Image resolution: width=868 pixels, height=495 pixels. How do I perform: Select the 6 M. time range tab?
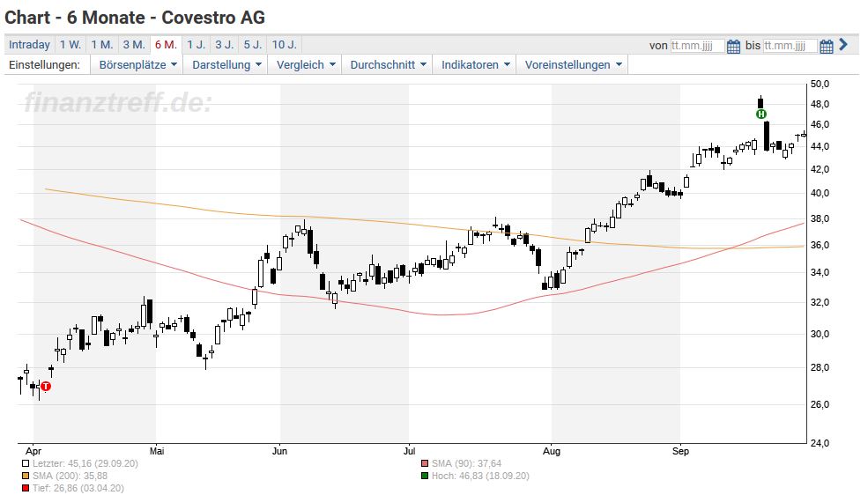pyautogui.click(x=166, y=45)
